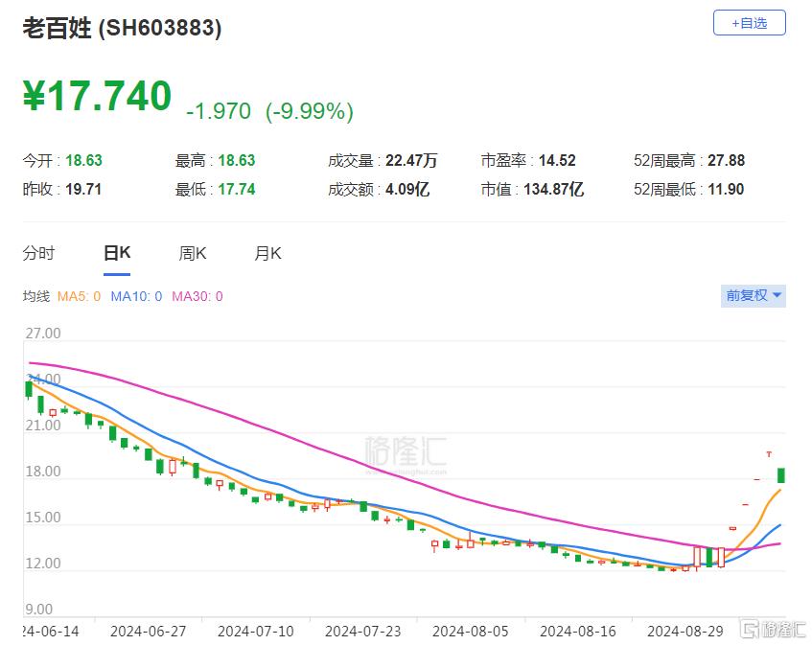Click the 今开 value 18.63

coord(84,160)
